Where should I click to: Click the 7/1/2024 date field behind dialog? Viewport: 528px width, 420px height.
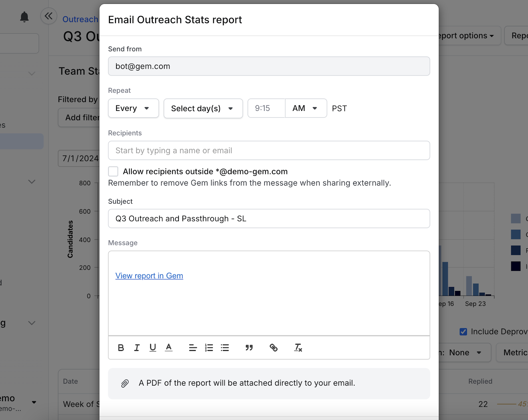[x=79, y=158]
